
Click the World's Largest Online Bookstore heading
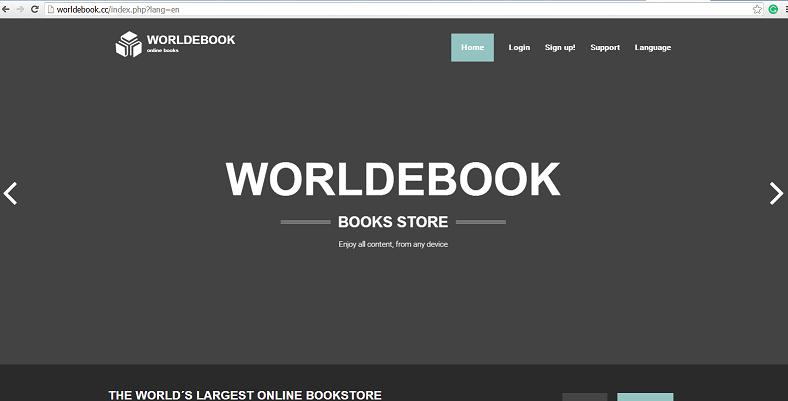[x=245, y=395]
